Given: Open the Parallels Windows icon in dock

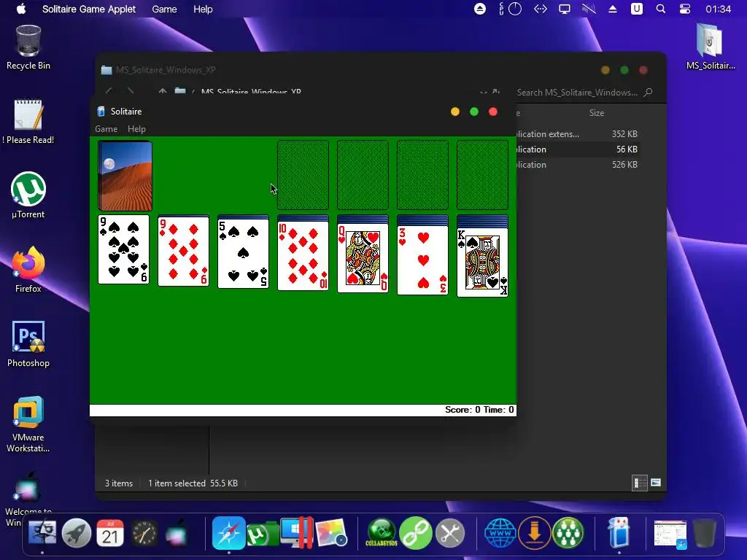Looking at the screenshot, I should (x=296, y=533).
